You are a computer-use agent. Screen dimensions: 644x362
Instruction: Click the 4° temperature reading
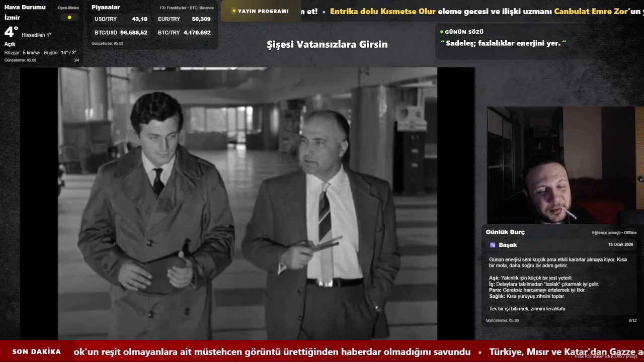point(11,32)
